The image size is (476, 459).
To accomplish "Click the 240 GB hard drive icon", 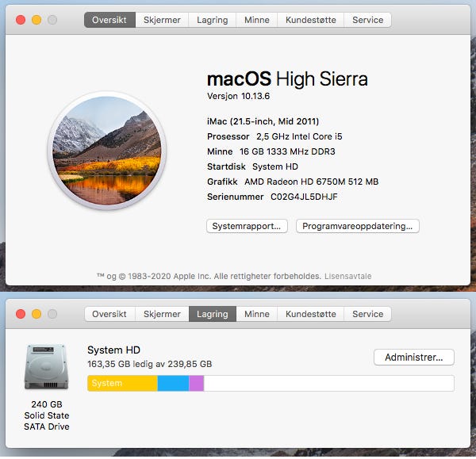I will pyautogui.click(x=47, y=366).
